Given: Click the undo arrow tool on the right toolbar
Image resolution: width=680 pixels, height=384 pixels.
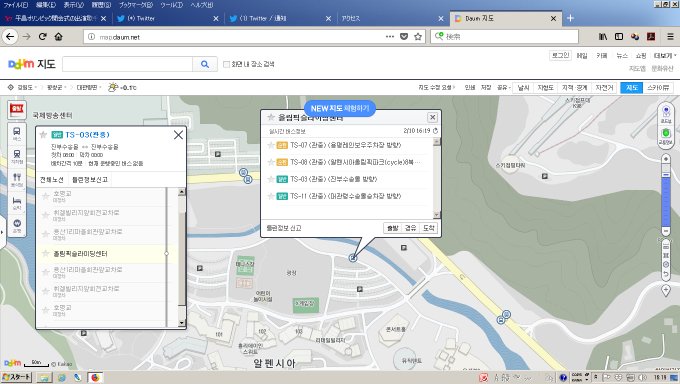Looking at the screenshot, I should (666, 274).
